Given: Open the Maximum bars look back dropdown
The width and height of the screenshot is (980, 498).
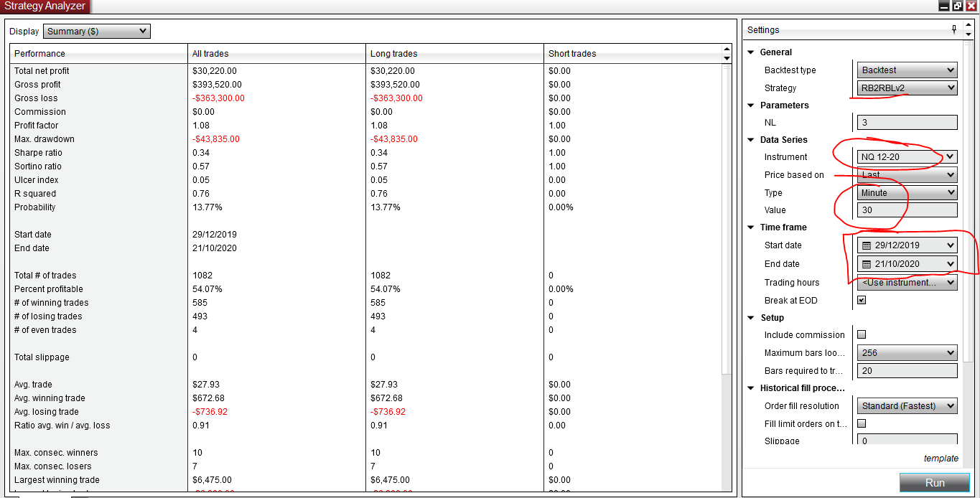Looking at the screenshot, I should coord(907,353).
